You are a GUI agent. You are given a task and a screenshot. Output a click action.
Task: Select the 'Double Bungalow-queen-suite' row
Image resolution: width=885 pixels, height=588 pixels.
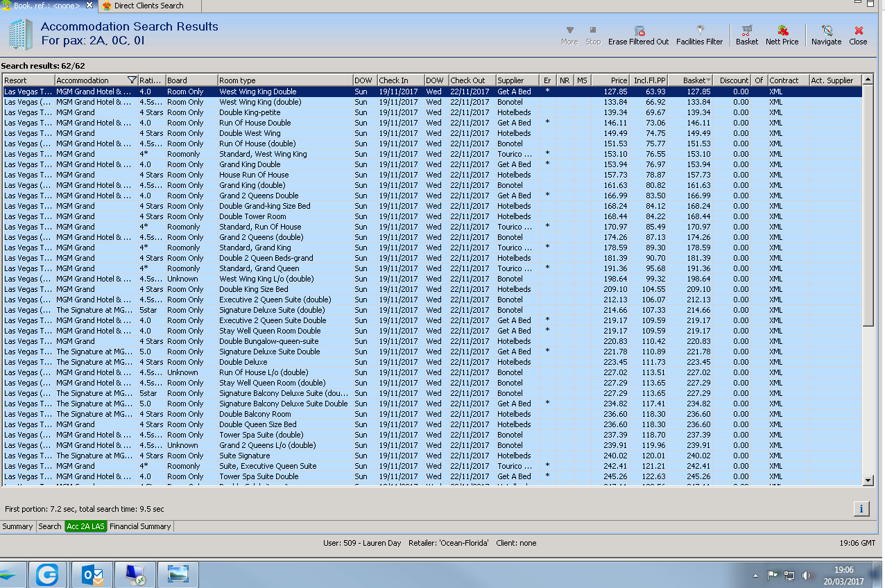tap(431, 341)
